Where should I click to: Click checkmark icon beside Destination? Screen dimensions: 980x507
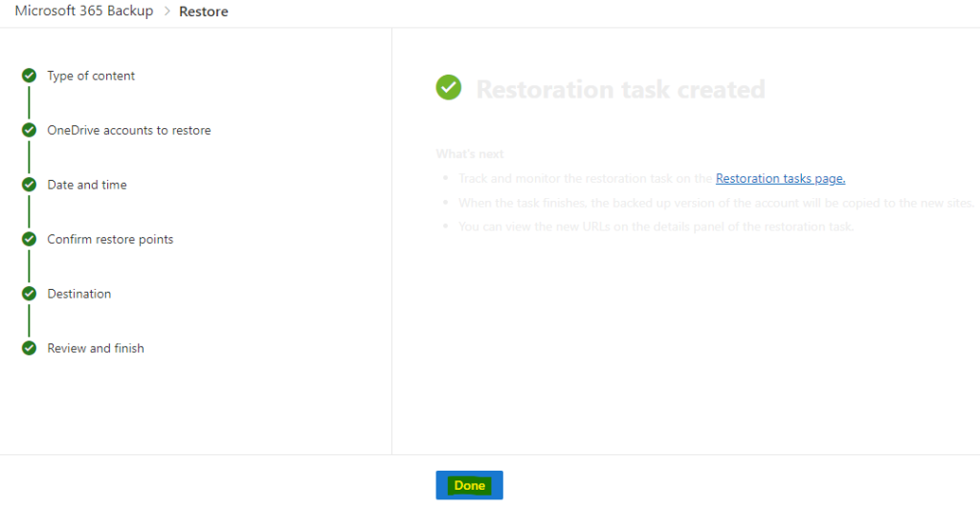(29, 293)
